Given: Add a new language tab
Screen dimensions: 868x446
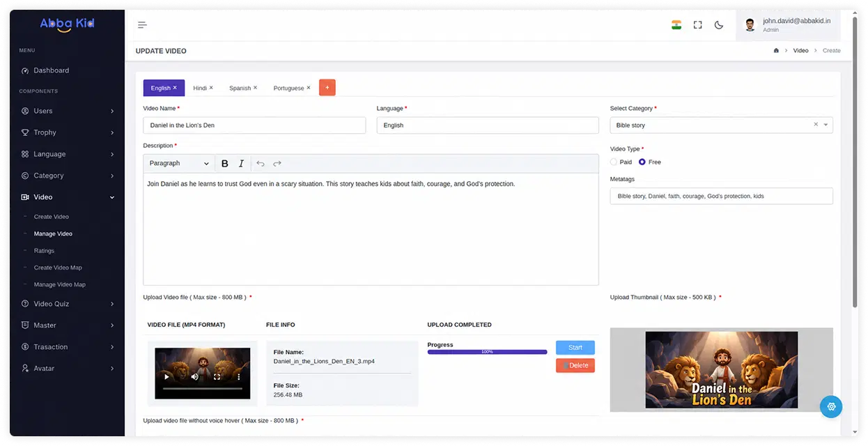Looking at the screenshot, I should pos(327,88).
